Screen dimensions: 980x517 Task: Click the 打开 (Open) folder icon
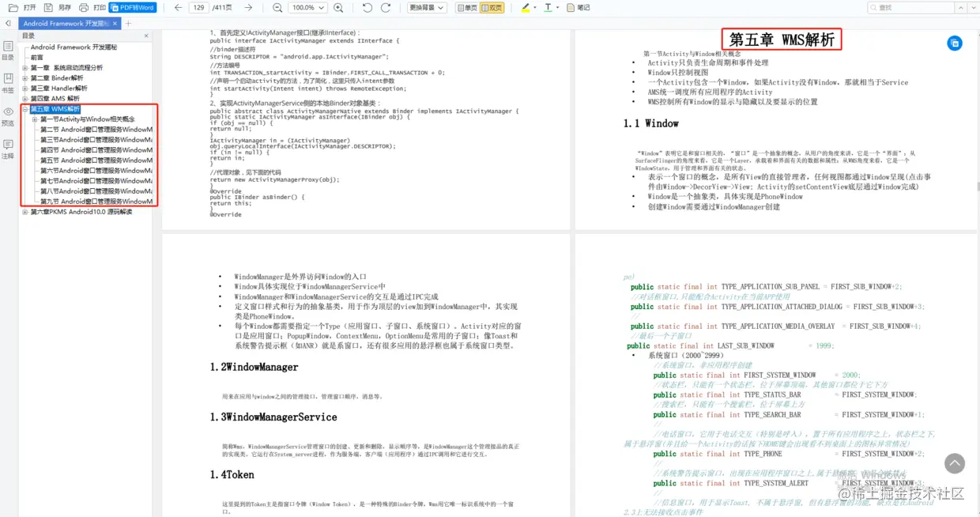(x=13, y=7)
